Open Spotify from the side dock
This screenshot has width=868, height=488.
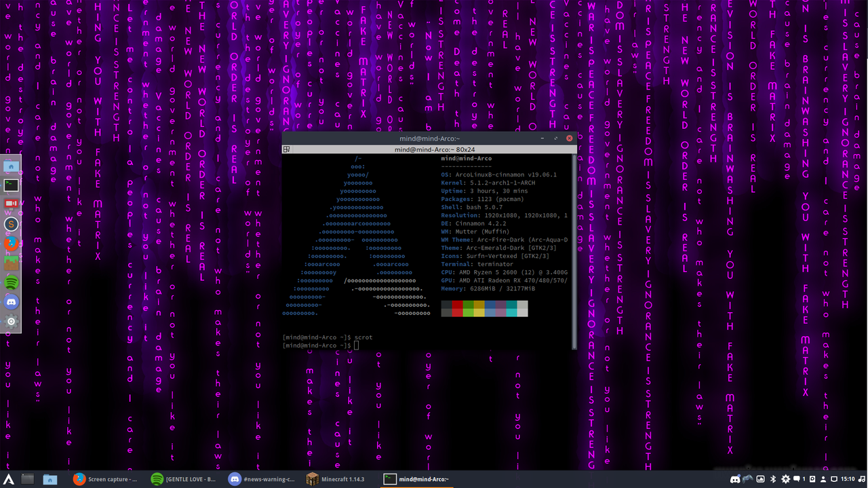(11, 282)
